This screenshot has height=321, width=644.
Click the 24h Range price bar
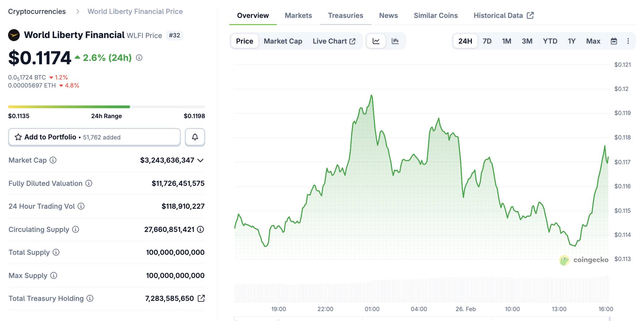[x=106, y=107]
